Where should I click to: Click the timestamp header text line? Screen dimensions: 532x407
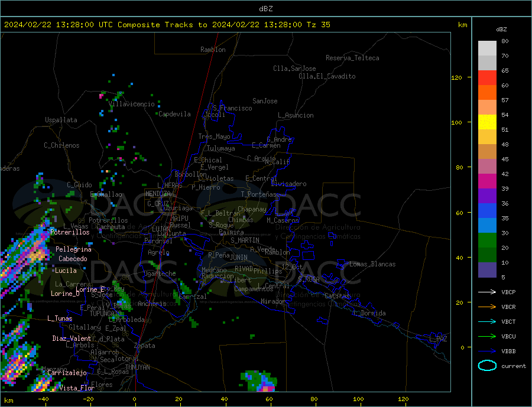167,25
